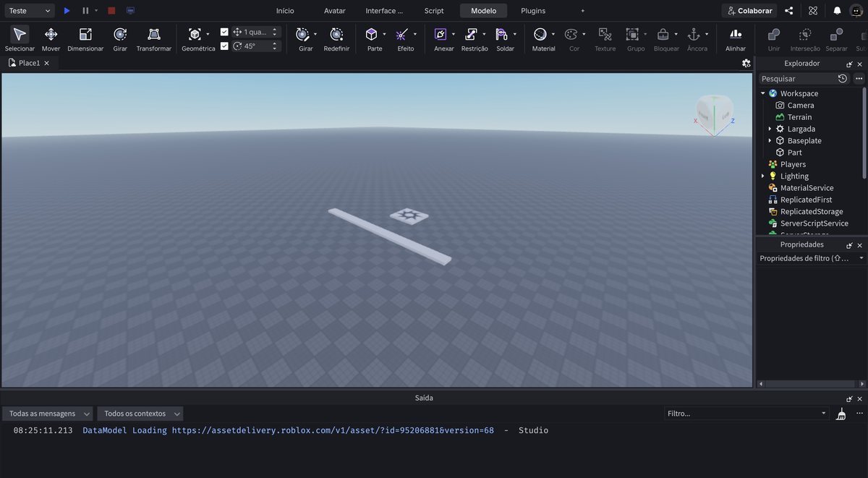This screenshot has width=868, height=478.
Task: Click the search history icon in Explorador
Action: pyautogui.click(x=843, y=78)
